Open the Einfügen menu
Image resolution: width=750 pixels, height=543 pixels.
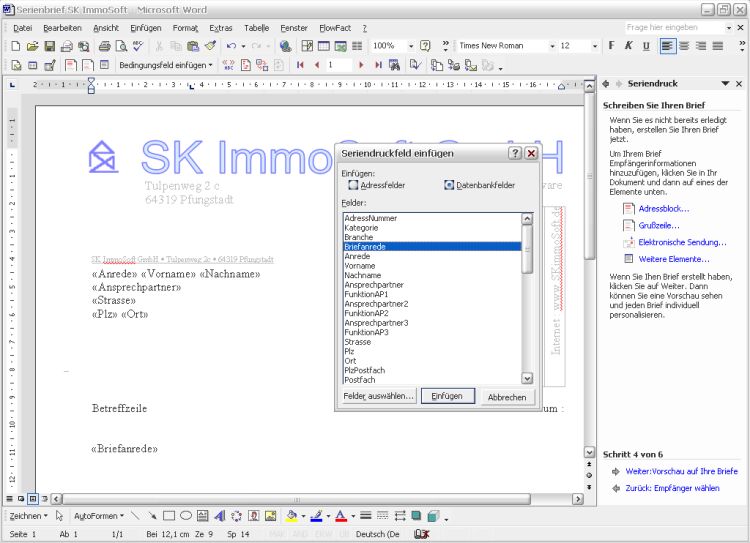click(146, 28)
